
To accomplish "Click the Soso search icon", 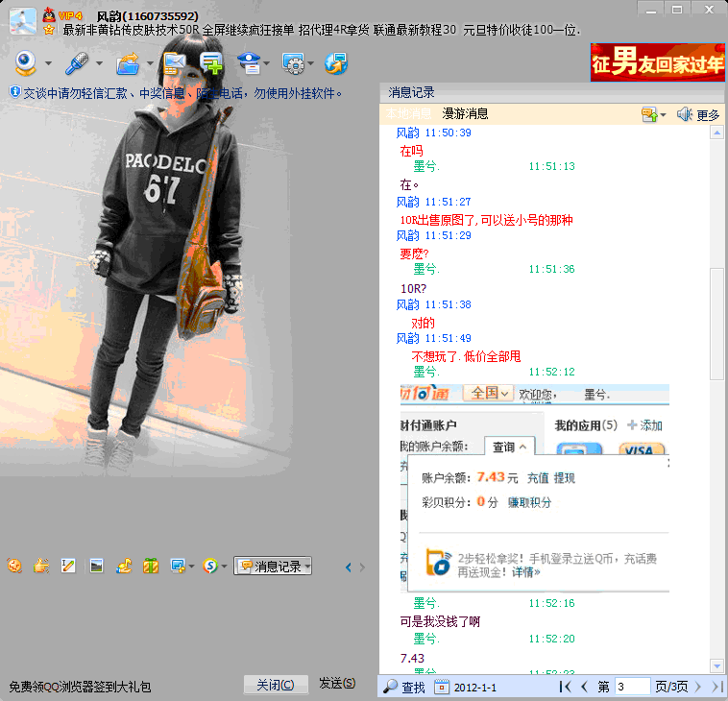I will point(210,566).
